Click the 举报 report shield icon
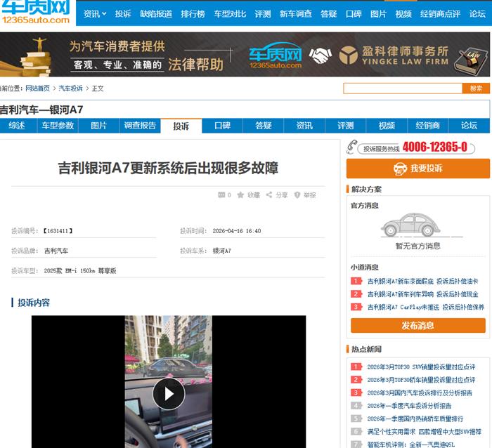 pyautogui.click(x=297, y=195)
